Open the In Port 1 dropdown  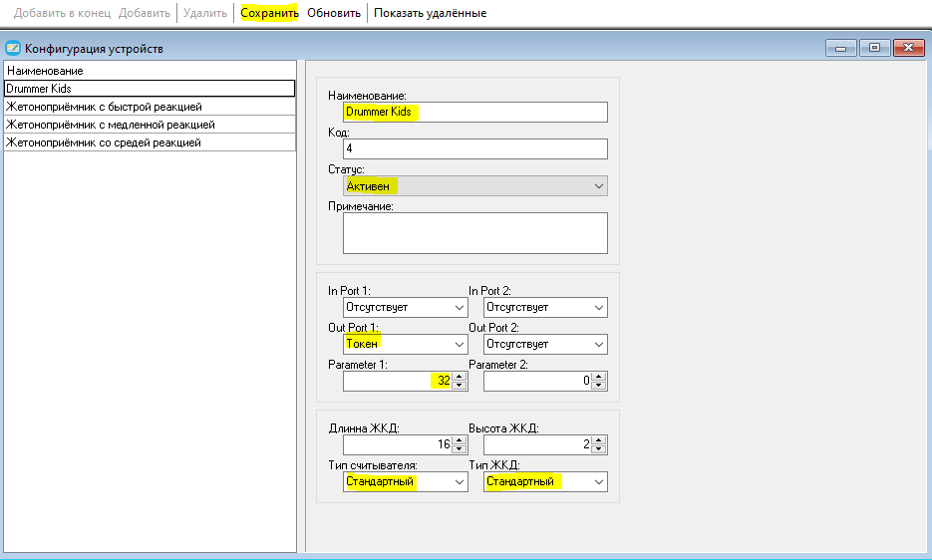point(406,307)
